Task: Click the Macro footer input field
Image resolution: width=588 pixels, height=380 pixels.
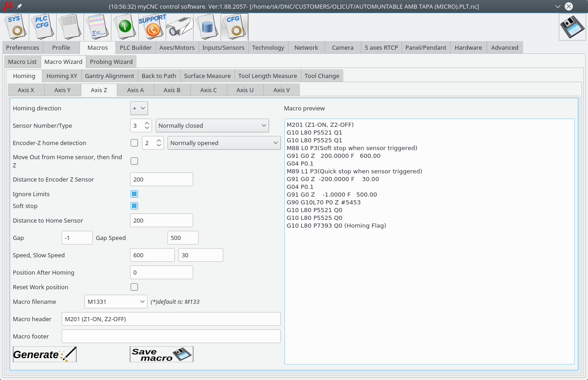Action: pos(171,336)
